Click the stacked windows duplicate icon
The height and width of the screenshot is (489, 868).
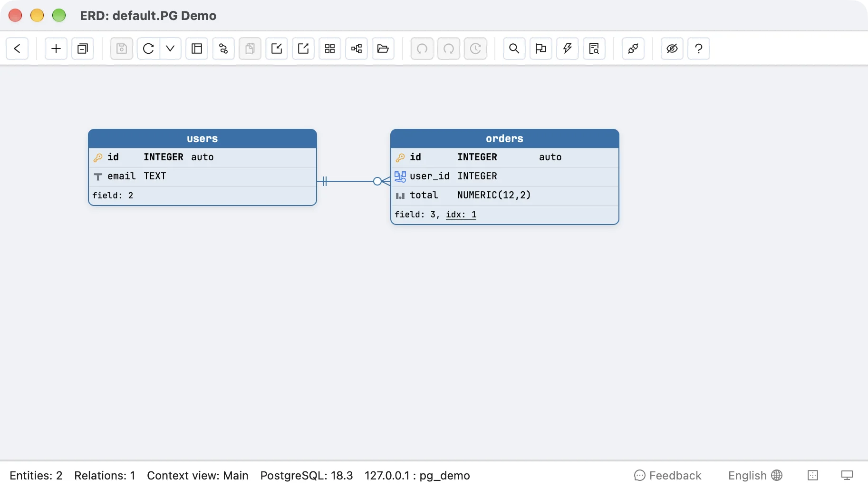click(x=83, y=49)
